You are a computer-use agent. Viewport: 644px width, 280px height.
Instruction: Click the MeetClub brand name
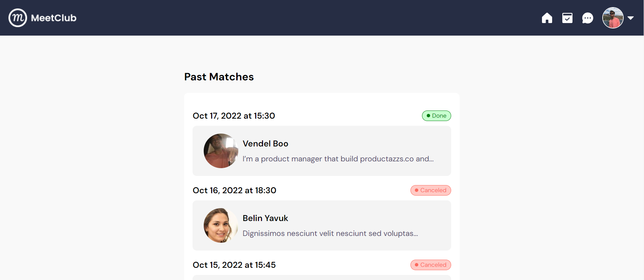[x=54, y=18]
